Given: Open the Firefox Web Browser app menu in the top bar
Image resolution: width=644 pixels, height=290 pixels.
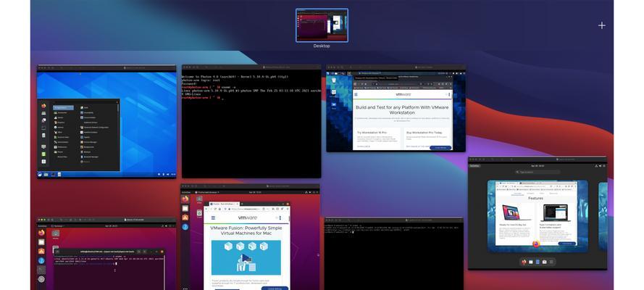Looking at the screenshot, I should (207, 192).
